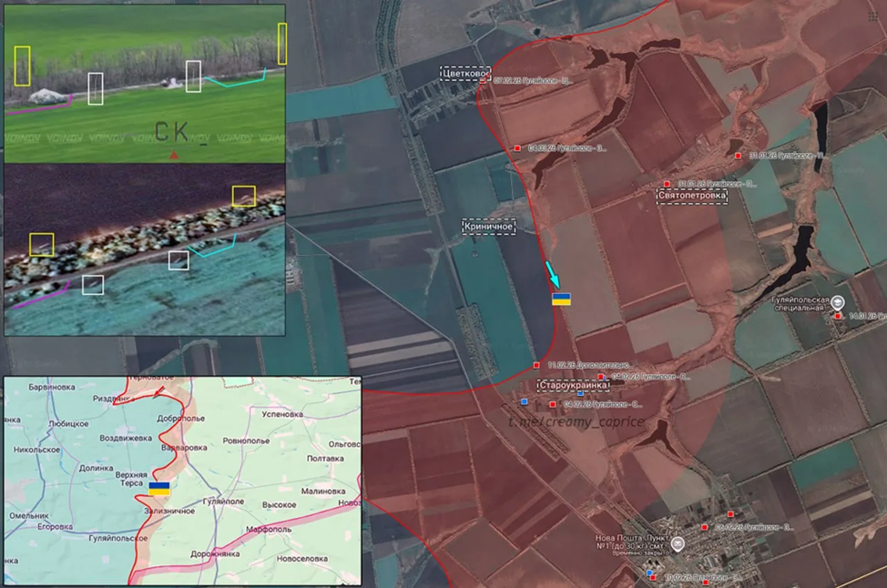Click the Ukrainian flag marker near Криничное
Viewport: 887px width, 588px height.
pyautogui.click(x=563, y=299)
